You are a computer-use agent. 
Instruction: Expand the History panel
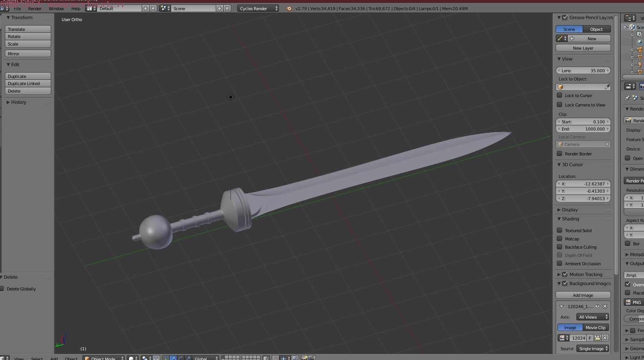pos(8,102)
